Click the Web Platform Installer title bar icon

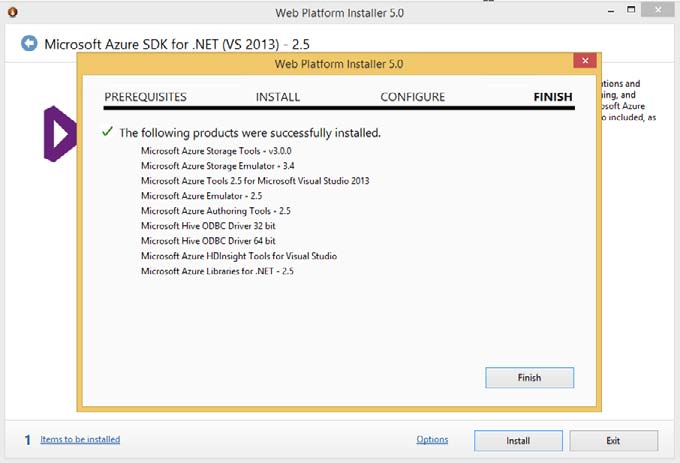point(12,13)
